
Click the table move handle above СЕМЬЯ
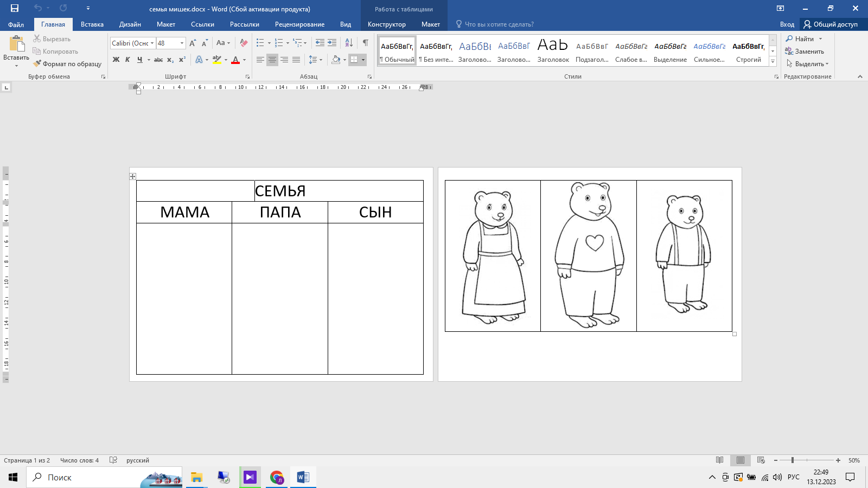click(x=132, y=176)
